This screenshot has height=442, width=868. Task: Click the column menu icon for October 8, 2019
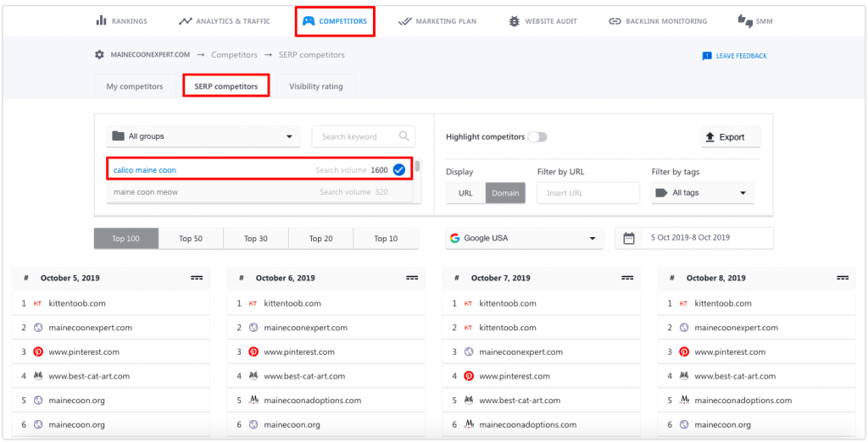pos(843,278)
